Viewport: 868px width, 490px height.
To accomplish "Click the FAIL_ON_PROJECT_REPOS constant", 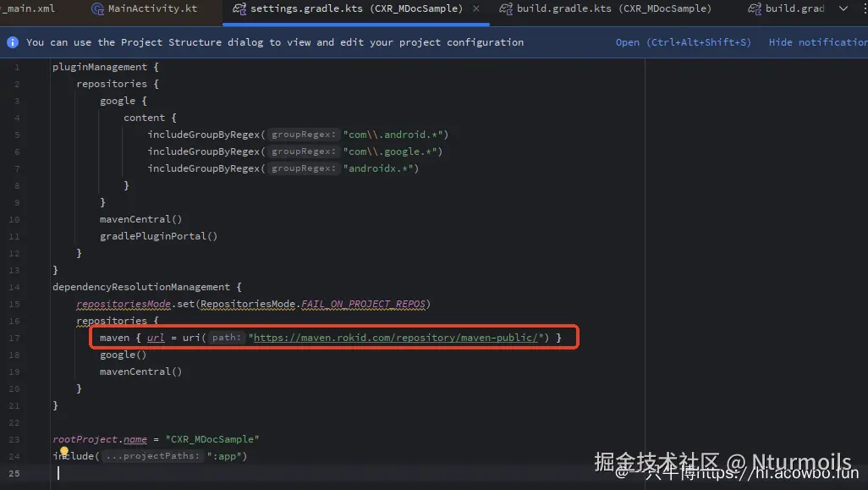I will pyautogui.click(x=363, y=304).
